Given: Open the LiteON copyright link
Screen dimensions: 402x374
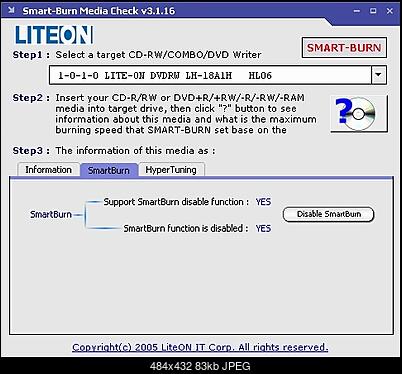Looking at the screenshot, I should coord(200,347).
